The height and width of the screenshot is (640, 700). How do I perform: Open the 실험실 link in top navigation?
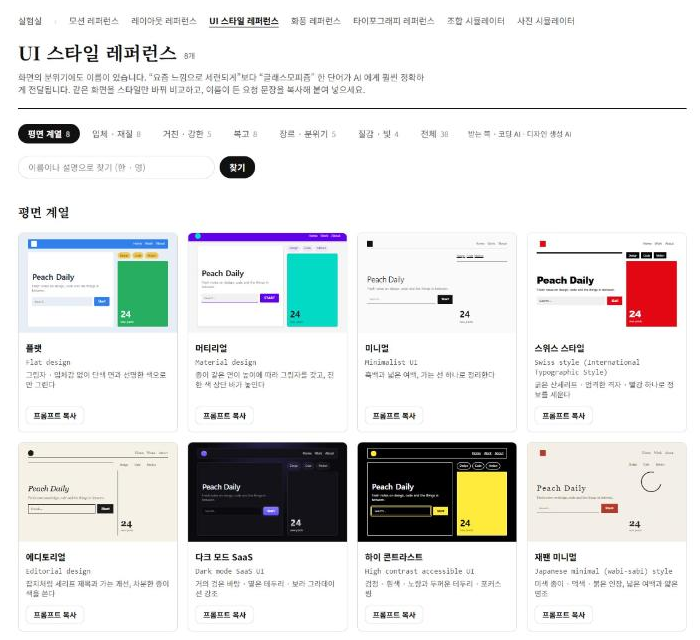pyautogui.click(x=30, y=21)
